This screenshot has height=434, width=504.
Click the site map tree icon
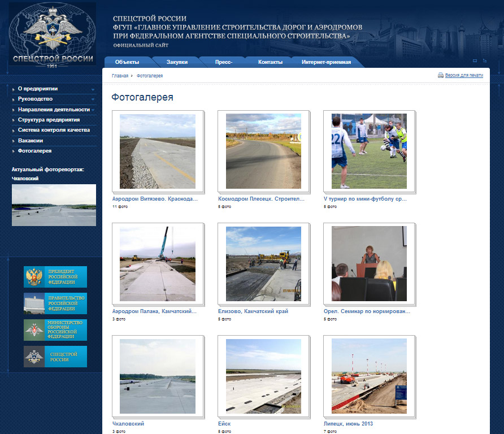click(x=485, y=61)
